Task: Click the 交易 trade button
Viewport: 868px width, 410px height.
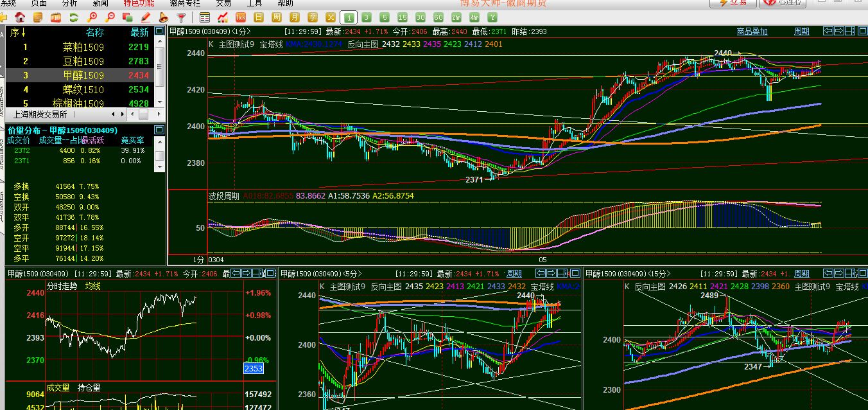Action: (x=733, y=3)
